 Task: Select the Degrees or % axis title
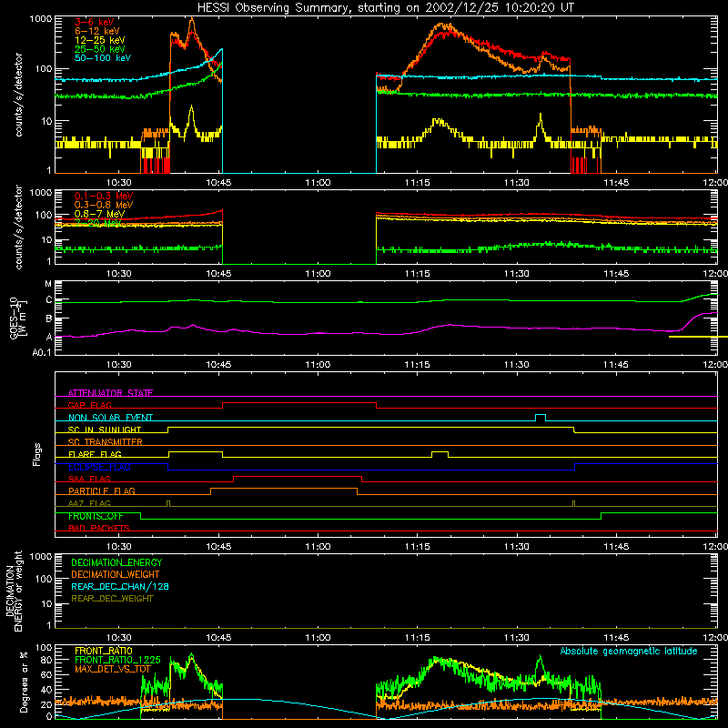pos(24,682)
